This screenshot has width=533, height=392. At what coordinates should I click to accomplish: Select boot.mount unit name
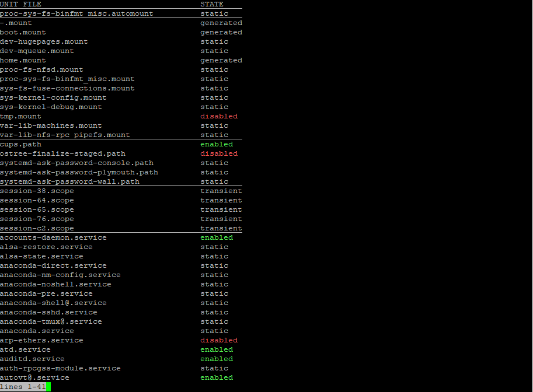tap(23, 32)
